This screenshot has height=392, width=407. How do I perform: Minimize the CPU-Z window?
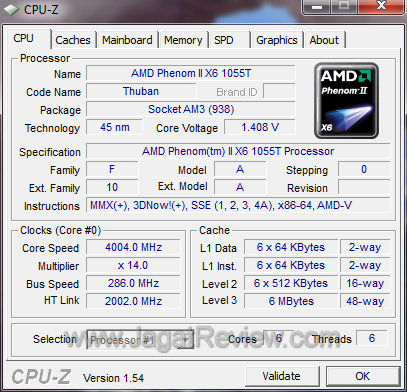(x=317, y=6)
